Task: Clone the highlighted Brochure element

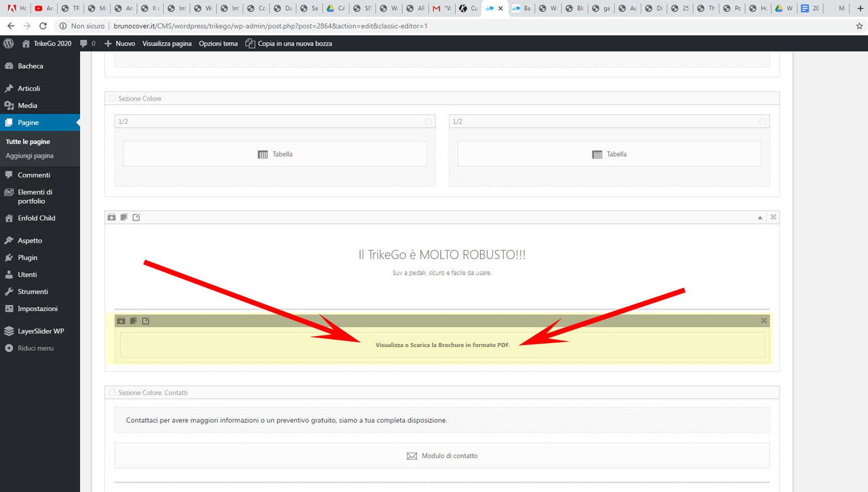Action: click(x=133, y=321)
